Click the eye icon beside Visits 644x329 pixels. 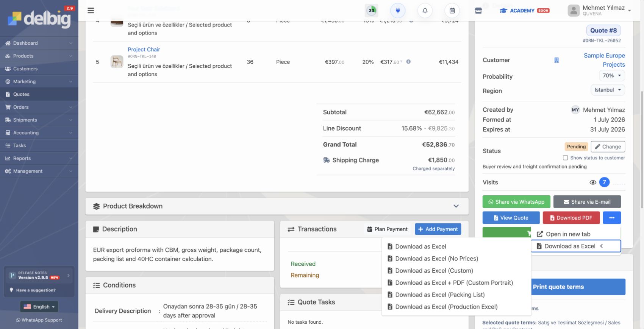tap(593, 182)
